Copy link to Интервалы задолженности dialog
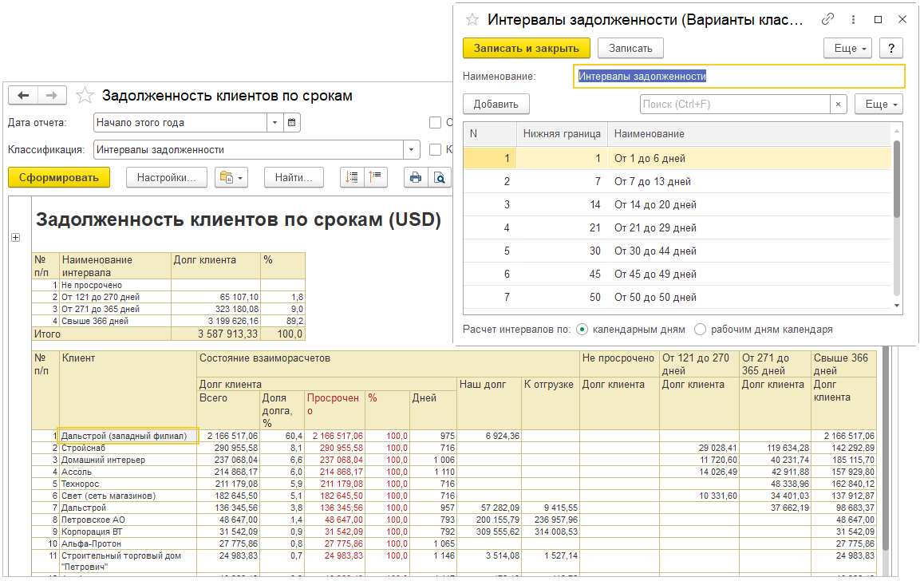The height and width of the screenshot is (581, 924). click(827, 20)
